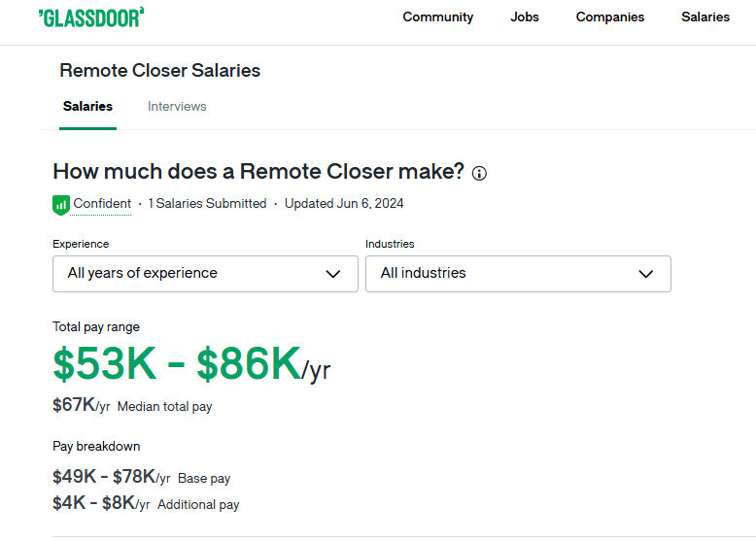Image resolution: width=756 pixels, height=541 pixels.
Task: Click the Experience dropdown chevron arrow
Action: 333,274
